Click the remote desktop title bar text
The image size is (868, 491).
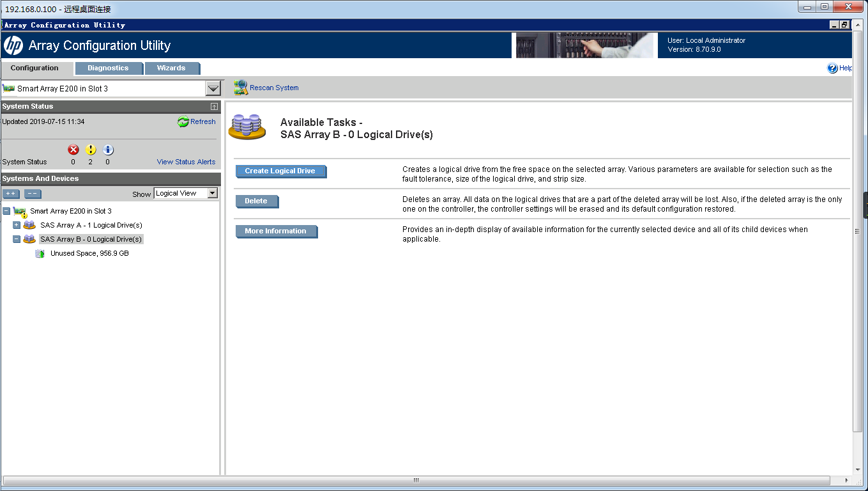coord(58,9)
